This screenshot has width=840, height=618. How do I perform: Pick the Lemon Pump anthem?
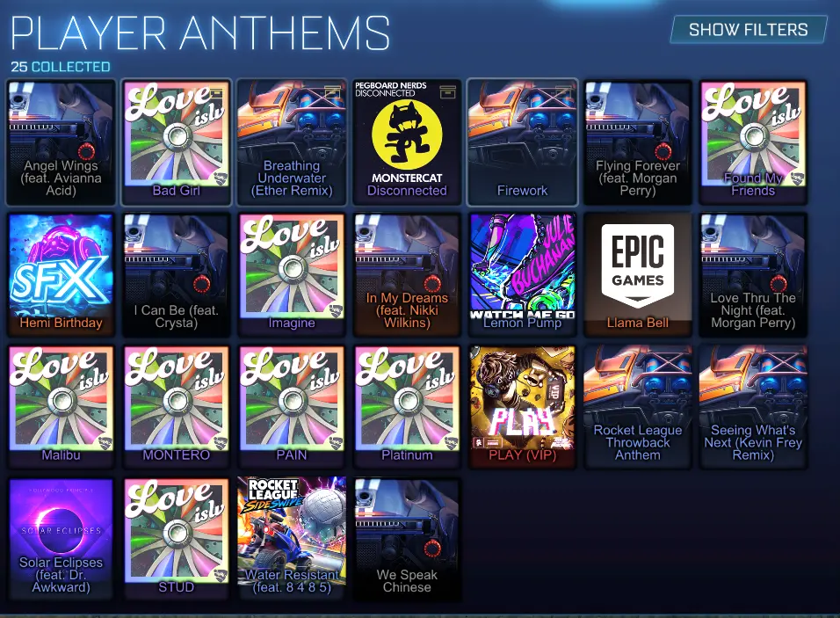[522, 275]
